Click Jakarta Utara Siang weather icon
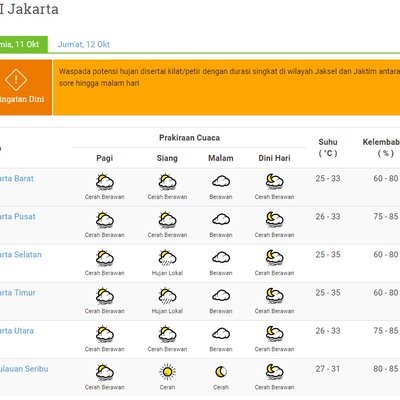The width and height of the screenshot is (400, 400). [167, 334]
